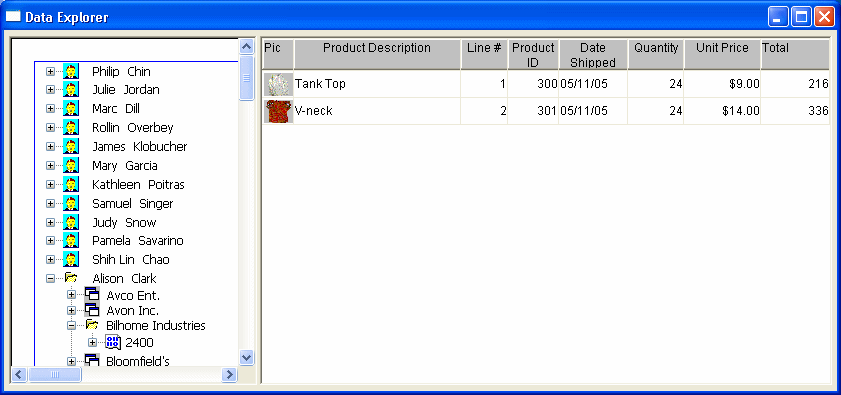
Task: Collapse the Alison Clark node
Action: (50, 279)
